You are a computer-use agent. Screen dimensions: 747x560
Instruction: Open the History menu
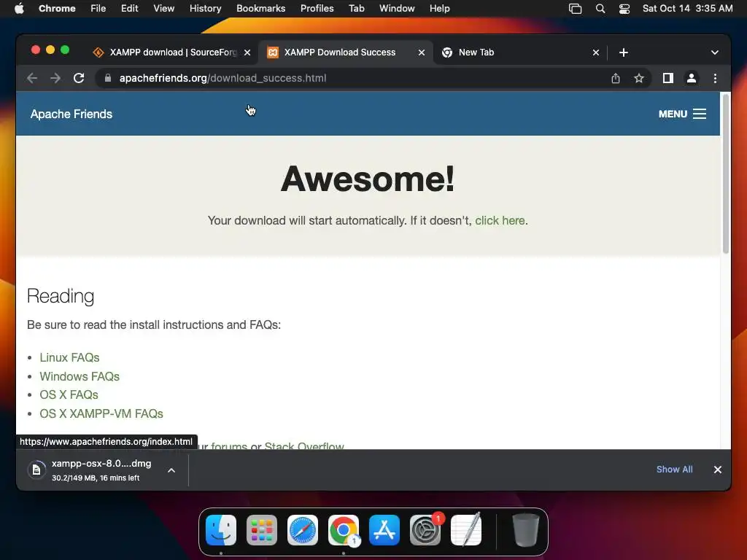205,9
